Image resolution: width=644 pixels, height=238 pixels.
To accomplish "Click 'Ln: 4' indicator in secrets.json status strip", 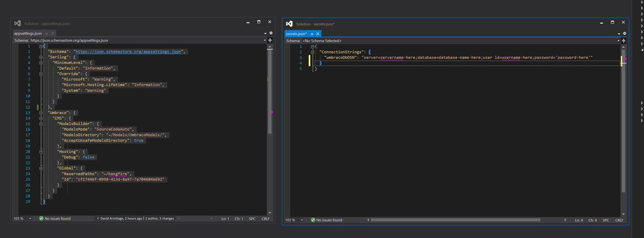I will (579, 220).
